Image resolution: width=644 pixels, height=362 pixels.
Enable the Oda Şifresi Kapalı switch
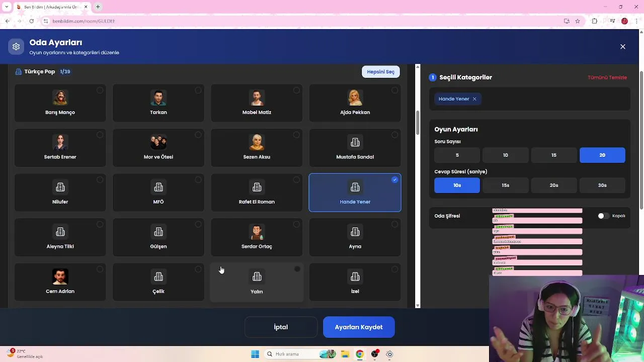(603, 216)
